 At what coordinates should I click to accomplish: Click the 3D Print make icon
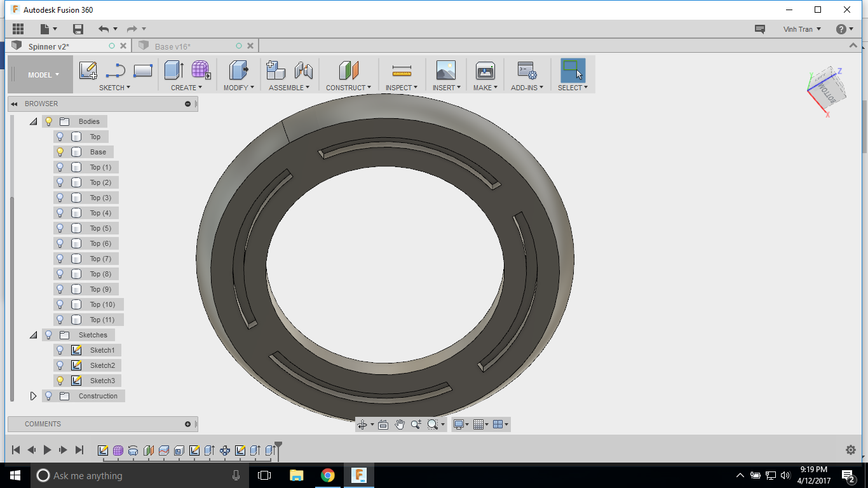485,71
